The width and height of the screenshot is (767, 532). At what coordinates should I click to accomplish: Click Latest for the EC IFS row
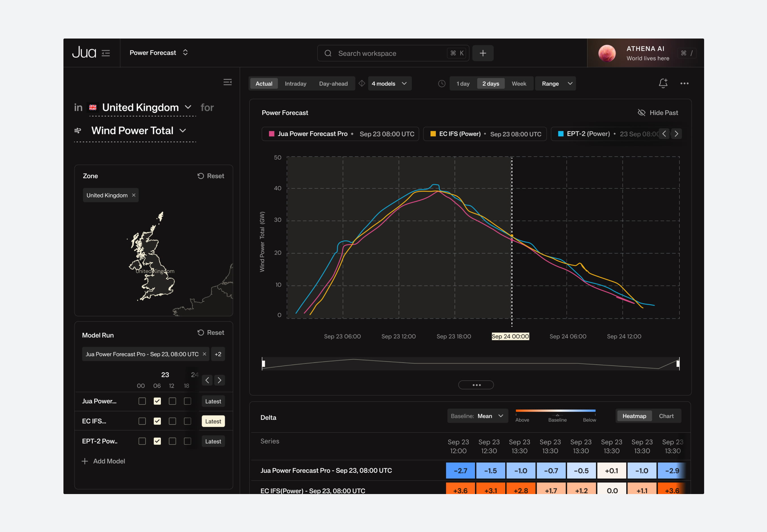pyautogui.click(x=213, y=421)
